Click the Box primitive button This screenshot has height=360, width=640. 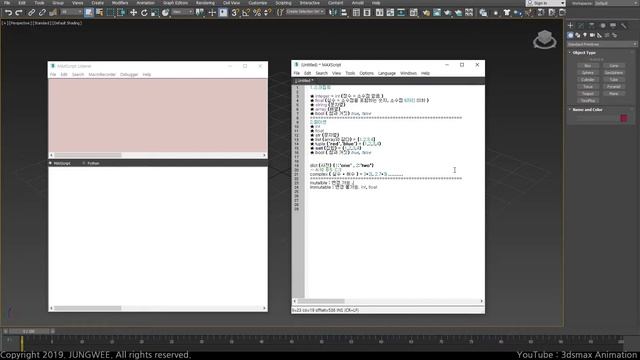[x=588, y=66]
